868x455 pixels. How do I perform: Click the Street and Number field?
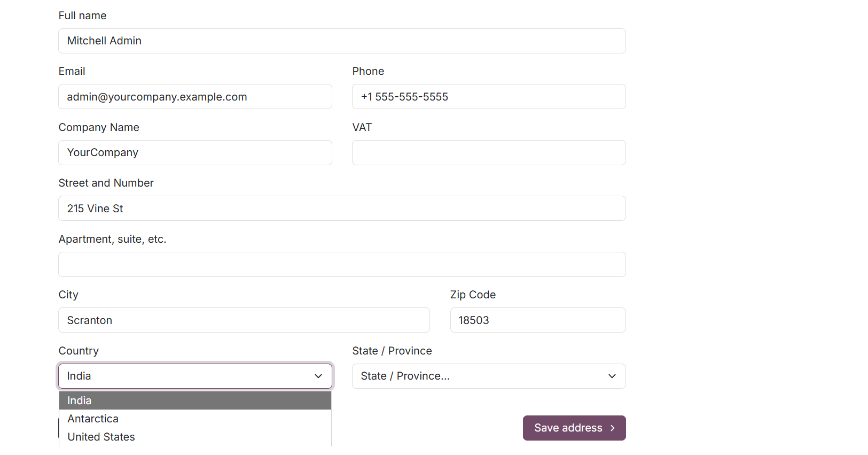pyautogui.click(x=342, y=209)
